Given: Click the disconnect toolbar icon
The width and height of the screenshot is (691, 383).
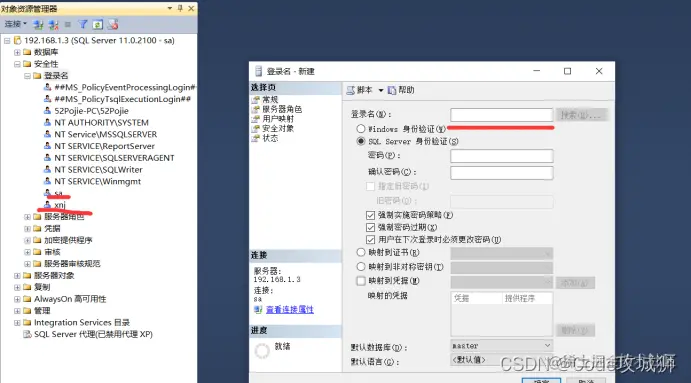Looking at the screenshot, I should pos(53,25).
